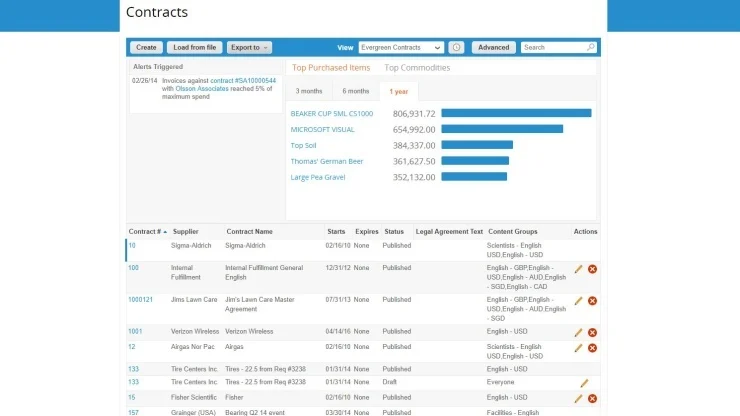Screen dimensions: 740x416
Task: Delete contract 1000121 using red X icon
Action: (x=592, y=300)
